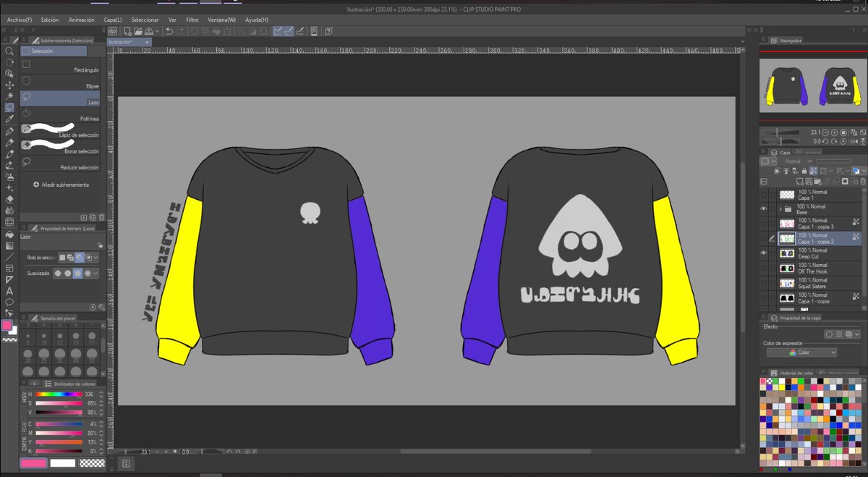Viewport: 868px width, 477px height.
Task: Select the Auto select magic wand tool
Action: (9, 96)
